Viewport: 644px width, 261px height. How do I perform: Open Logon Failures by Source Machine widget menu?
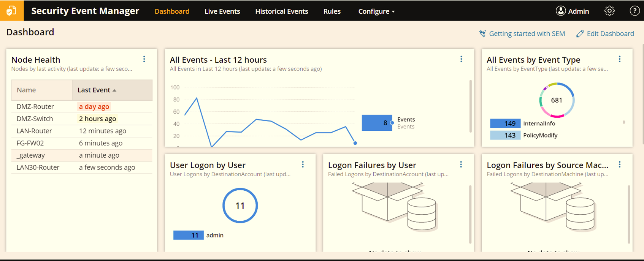tap(620, 165)
